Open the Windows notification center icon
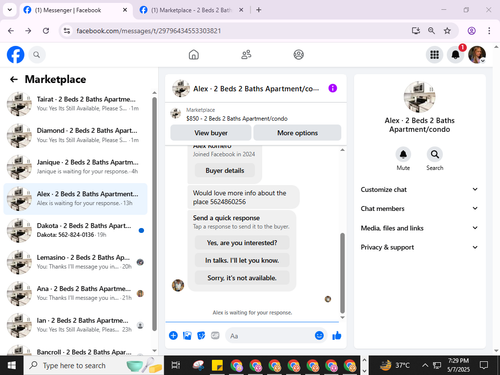This screenshot has width=500, height=375. point(484,365)
